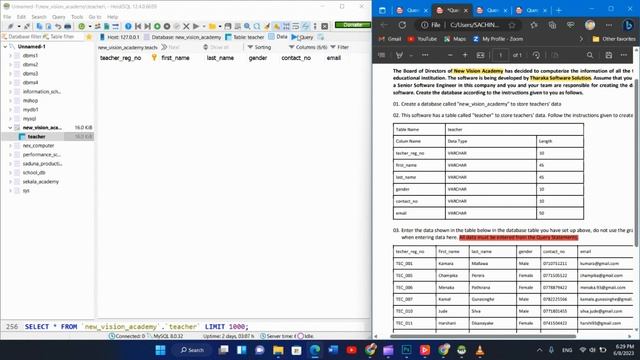Viewport: 640px width, 360px height.
Task: Open the YouTube favorite link in Edge
Action: point(422,39)
